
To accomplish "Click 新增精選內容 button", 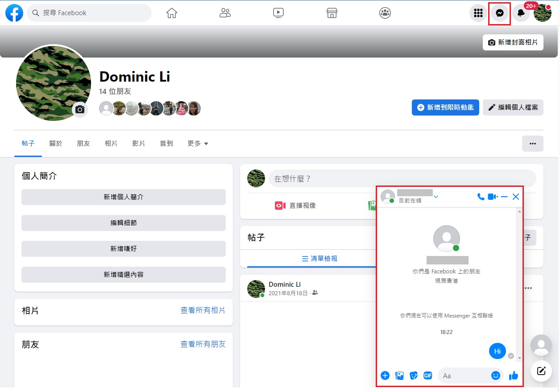I will click(124, 275).
